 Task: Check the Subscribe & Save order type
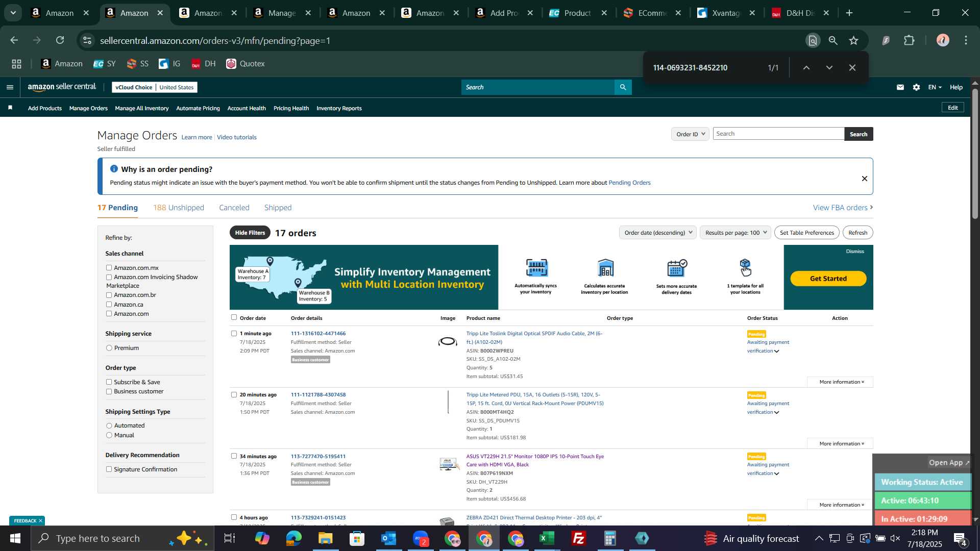pos(109,382)
